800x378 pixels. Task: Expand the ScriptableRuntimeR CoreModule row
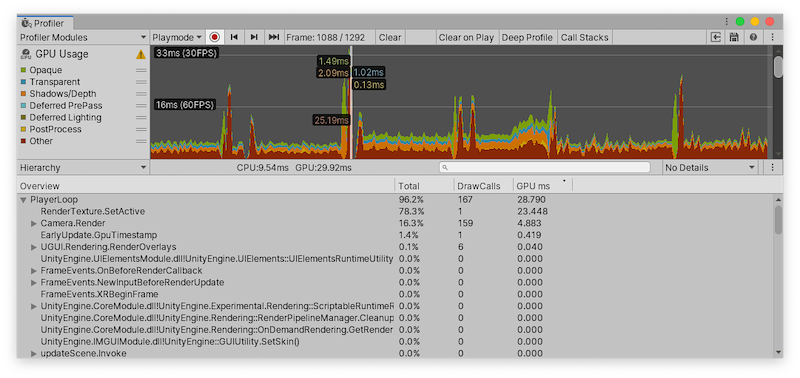tap(34, 306)
